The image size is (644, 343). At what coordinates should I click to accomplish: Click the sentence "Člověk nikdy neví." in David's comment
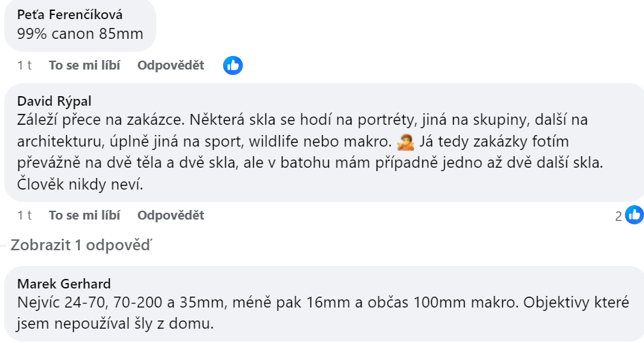point(80,184)
